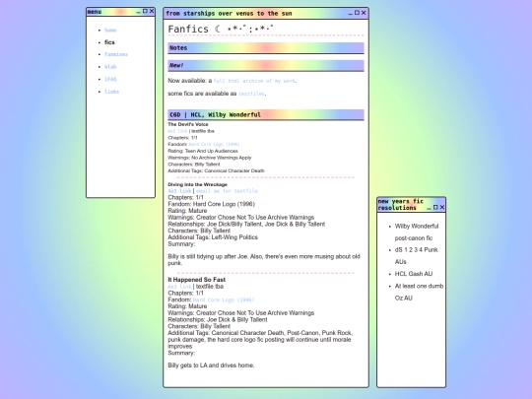
Task: Open the home link in menu window
Action: click(110, 31)
